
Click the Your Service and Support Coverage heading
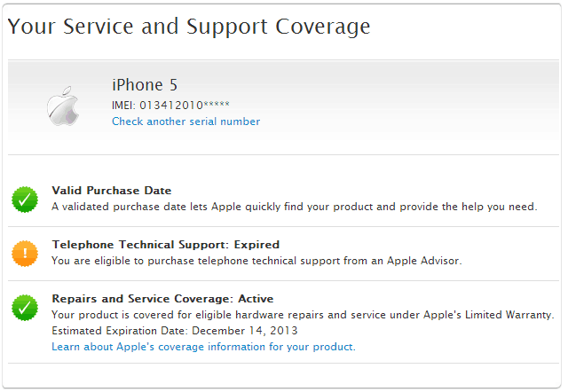[x=188, y=27]
